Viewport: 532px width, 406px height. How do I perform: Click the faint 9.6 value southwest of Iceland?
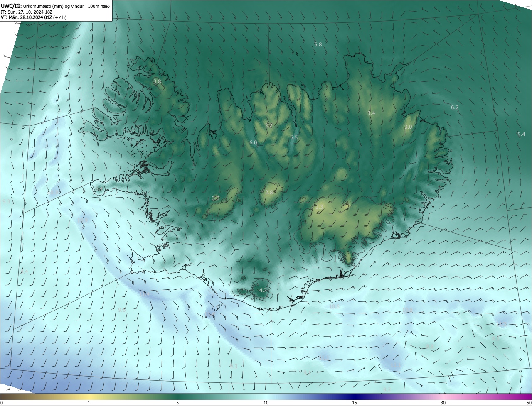[x=122, y=310]
